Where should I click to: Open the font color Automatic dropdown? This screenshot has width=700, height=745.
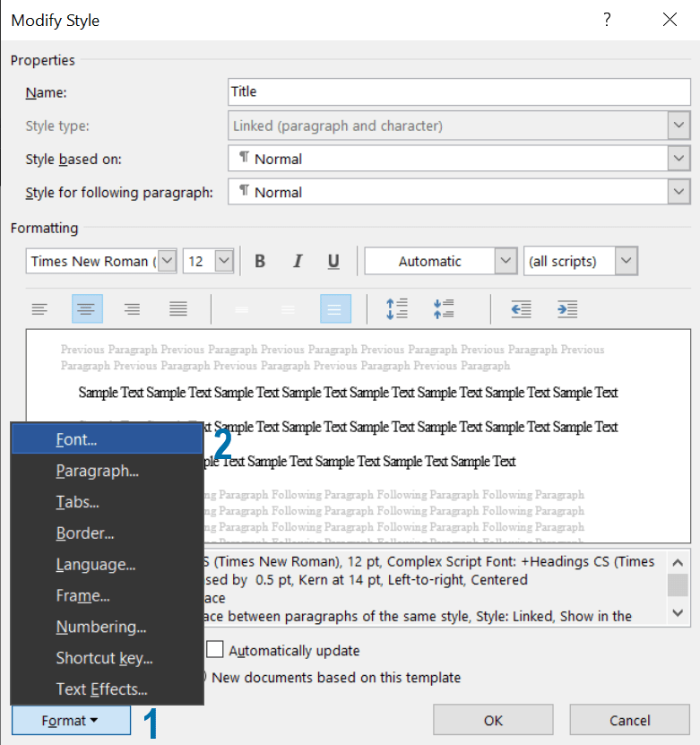506,262
